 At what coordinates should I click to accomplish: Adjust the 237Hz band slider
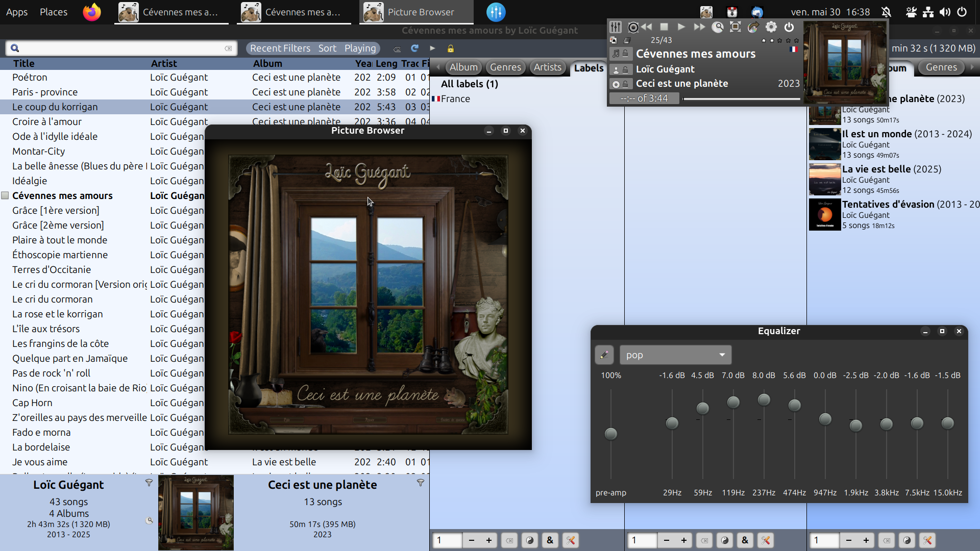point(764,400)
